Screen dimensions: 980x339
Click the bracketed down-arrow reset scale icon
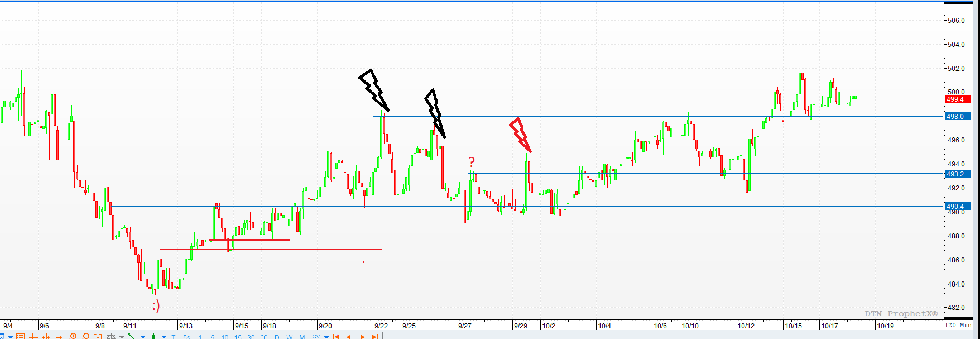tap(98, 336)
